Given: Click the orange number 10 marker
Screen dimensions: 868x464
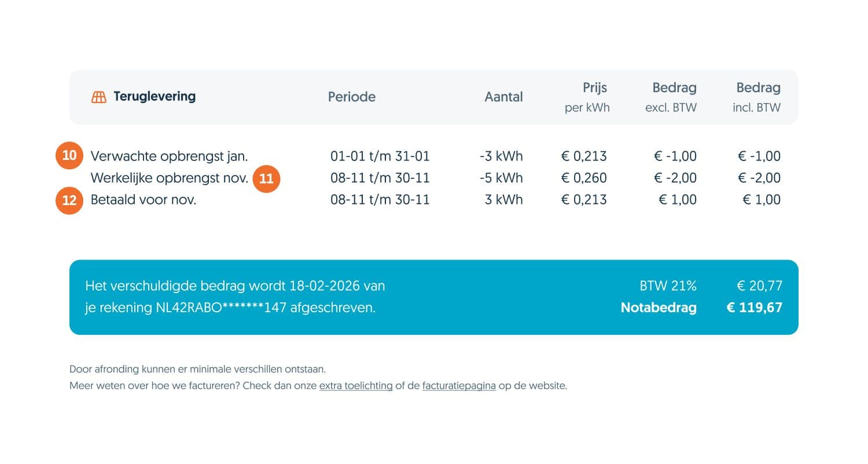Looking at the screenshot, I should click(69, 156).
